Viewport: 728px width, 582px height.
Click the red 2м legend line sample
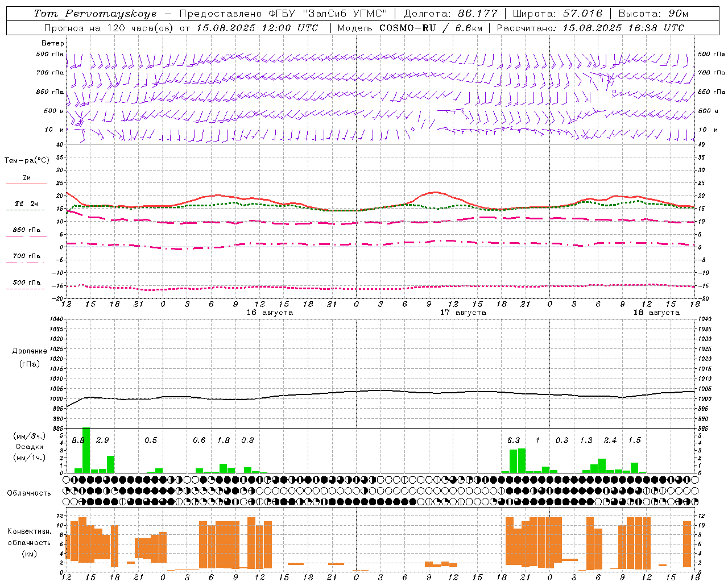(x=26, y=184)
